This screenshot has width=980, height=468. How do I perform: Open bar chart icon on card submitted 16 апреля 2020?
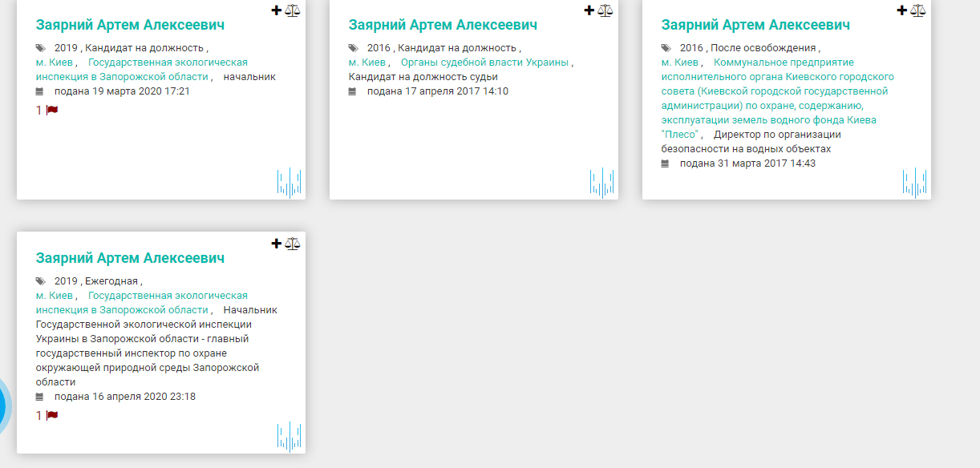coord(290,437)
